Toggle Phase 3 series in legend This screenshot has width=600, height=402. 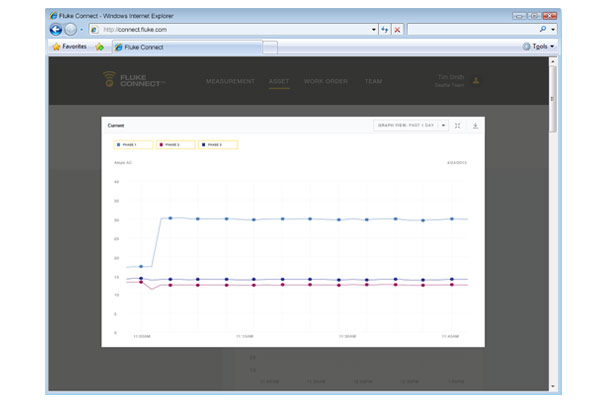[217, 144]
